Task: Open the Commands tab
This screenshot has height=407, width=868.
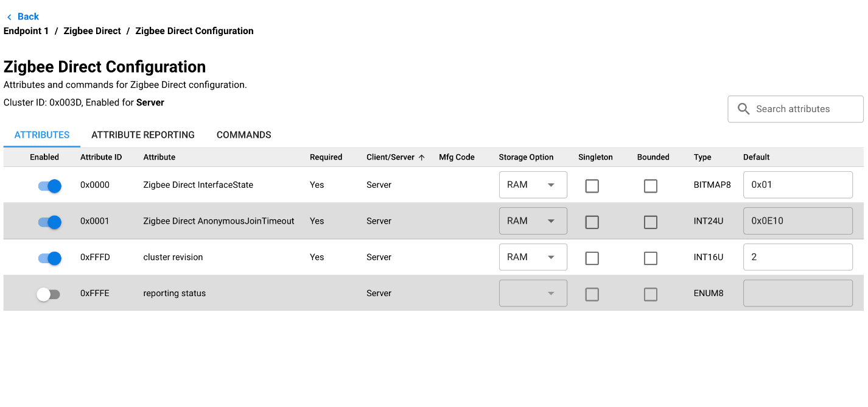Action: (x=243, y=135)
